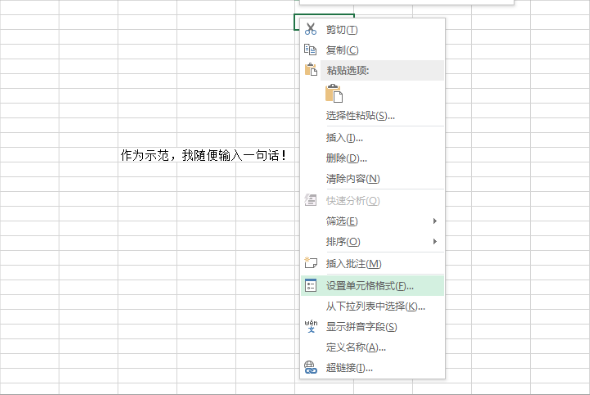The height and width of the screenshot is (395, 590).
Task: Click the scissors Cut icon
Action: pyautogui.click(x=310, y=29)
